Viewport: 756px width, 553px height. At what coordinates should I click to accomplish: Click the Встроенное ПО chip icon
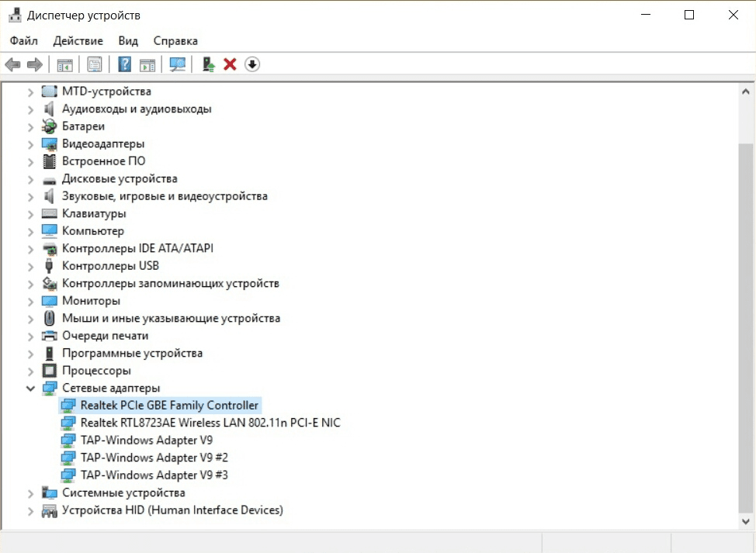pos(49,161)
